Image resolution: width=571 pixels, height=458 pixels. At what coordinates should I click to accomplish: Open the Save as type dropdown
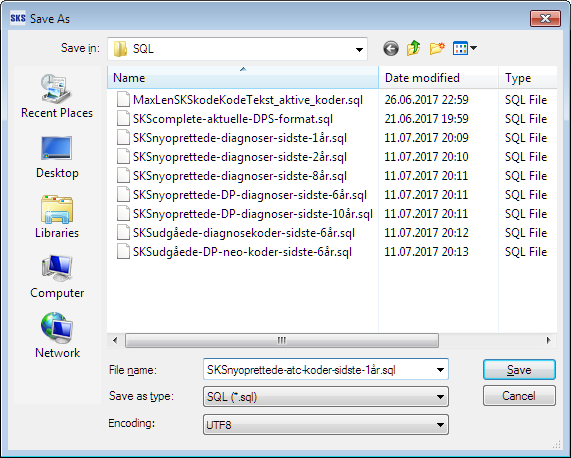[440, 396]
